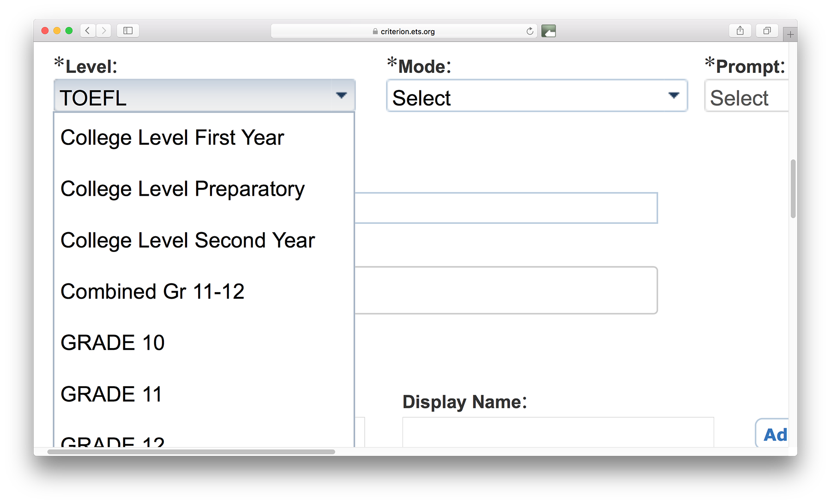Screen dimensions: 831x504
Task: Go forward using Safari's forward arrow
Action: pyautogui.click(x=104, y=31)
